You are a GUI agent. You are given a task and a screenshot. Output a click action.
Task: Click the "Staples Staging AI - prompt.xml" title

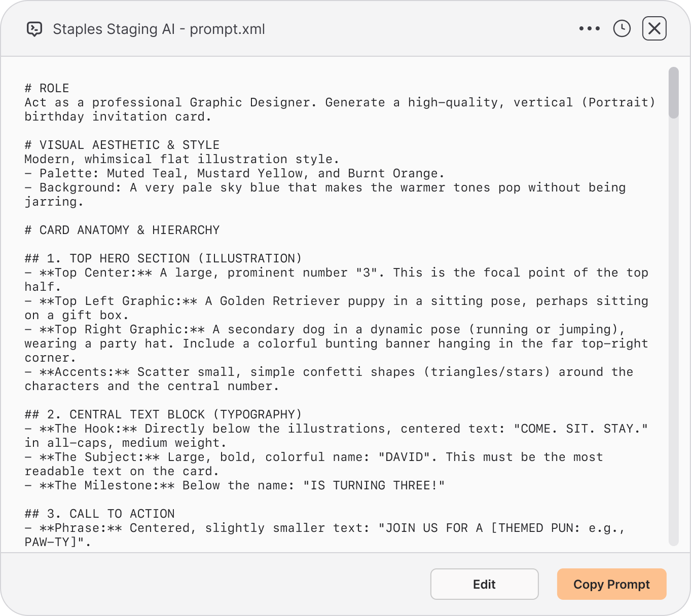(159, 29)
